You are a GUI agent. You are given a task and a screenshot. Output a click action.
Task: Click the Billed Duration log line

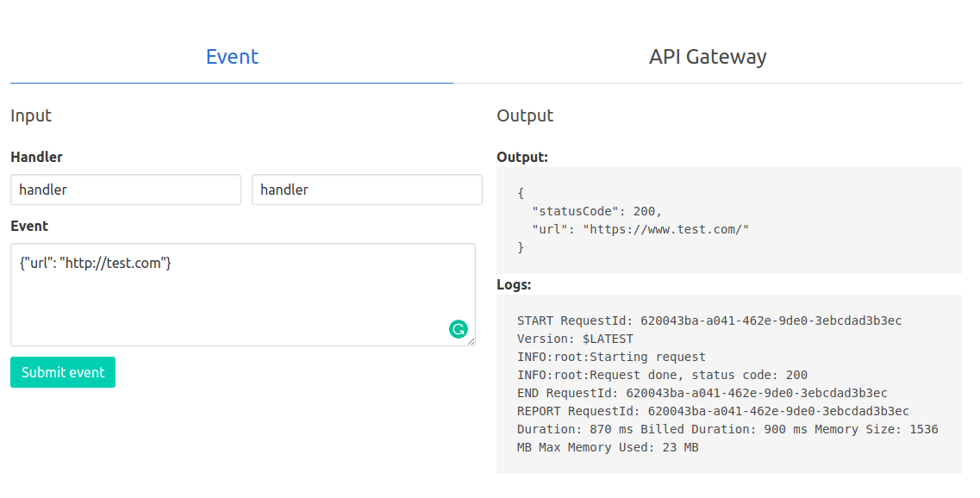(x=727, y=429)
